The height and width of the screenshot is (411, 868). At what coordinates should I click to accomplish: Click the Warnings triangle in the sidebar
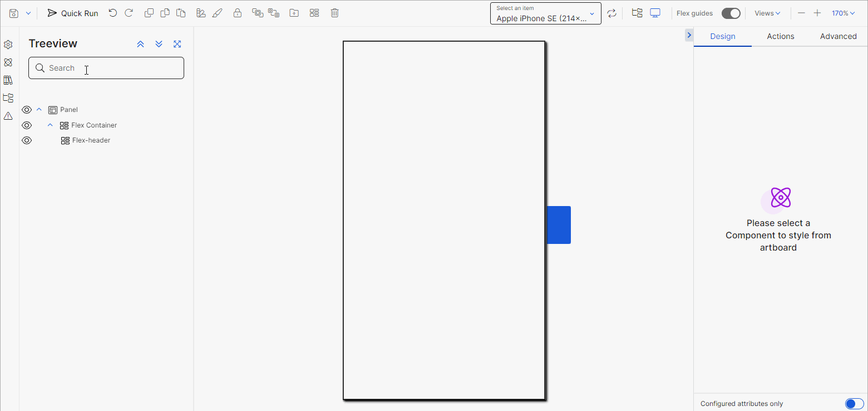point(8,116)
